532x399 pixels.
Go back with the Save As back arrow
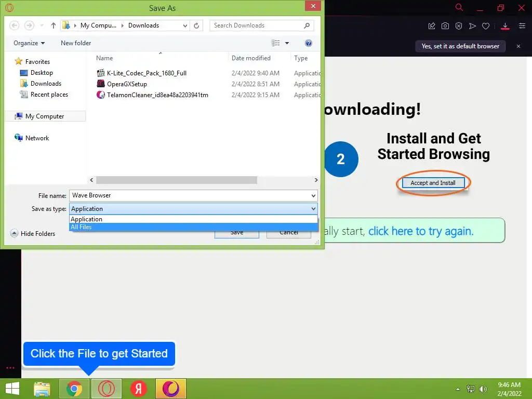pyautogui.click(x=14, y=25)
